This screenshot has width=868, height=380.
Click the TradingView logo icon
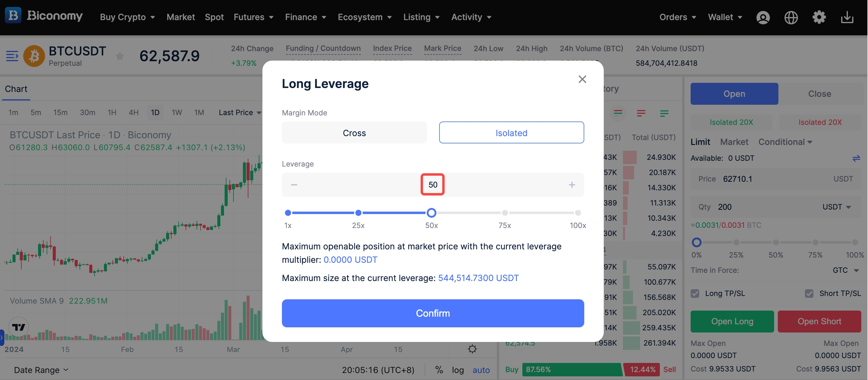click(19, 327)
